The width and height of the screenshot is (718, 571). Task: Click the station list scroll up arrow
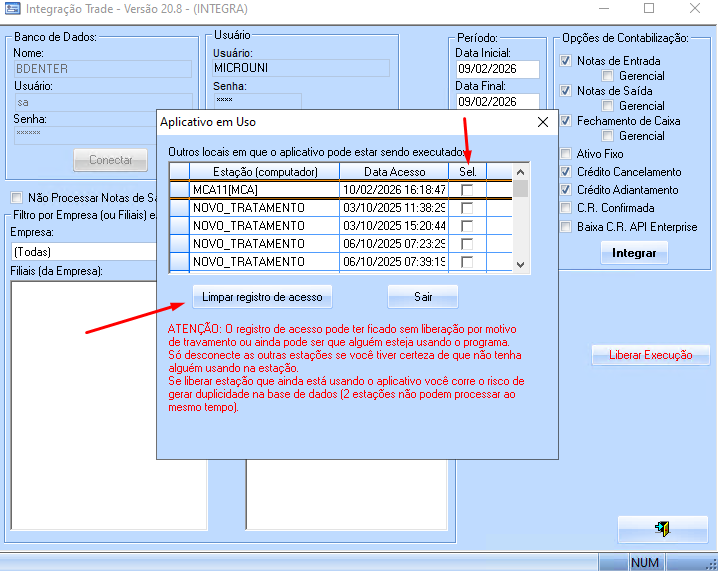(520, 188)
